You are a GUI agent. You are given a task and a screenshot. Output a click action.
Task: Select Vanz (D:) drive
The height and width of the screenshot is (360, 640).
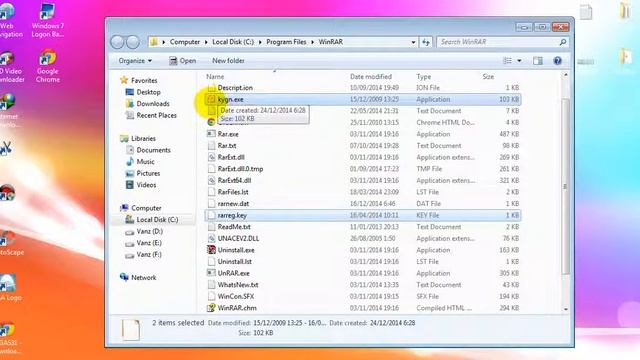coord(144,231)
